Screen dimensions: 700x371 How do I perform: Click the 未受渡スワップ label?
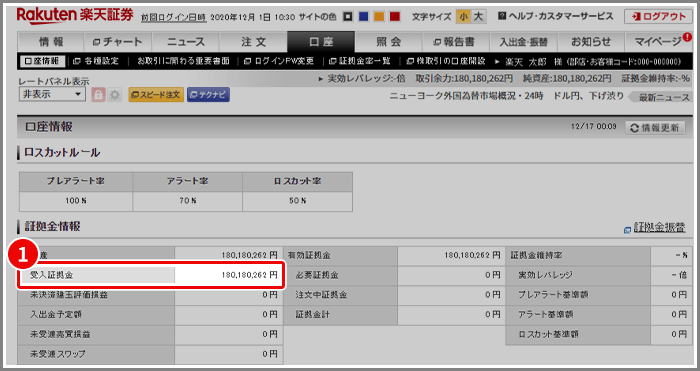coord(58,354)
